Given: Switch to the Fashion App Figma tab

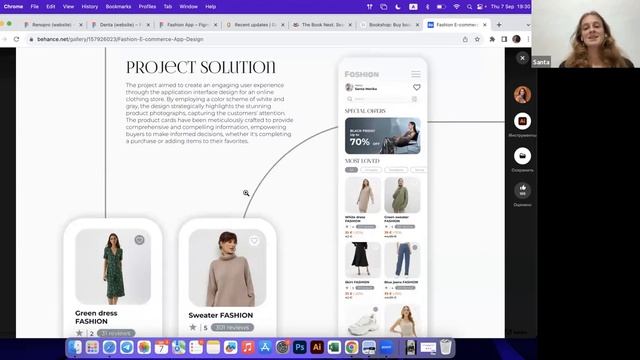Looking at the screenshot, I should 188,25.
